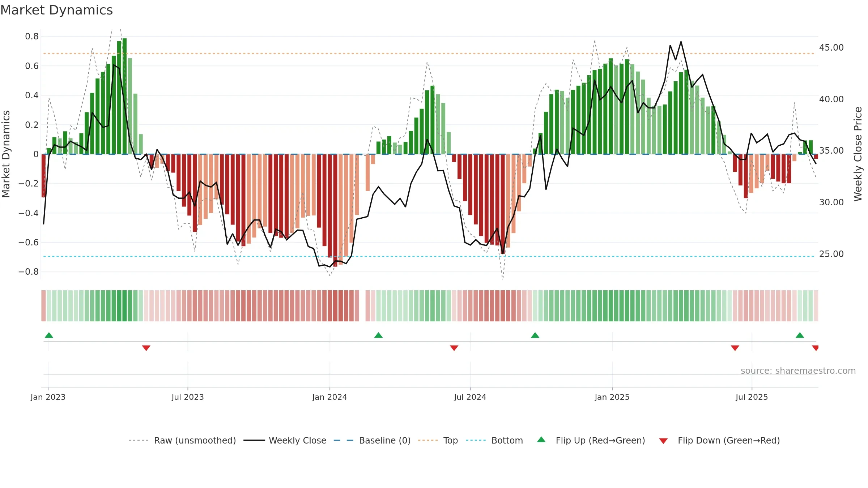Click the 35.00 price tick label
Image resolution: width=868 pixels, height=488 pixels.
click(831, 151)
